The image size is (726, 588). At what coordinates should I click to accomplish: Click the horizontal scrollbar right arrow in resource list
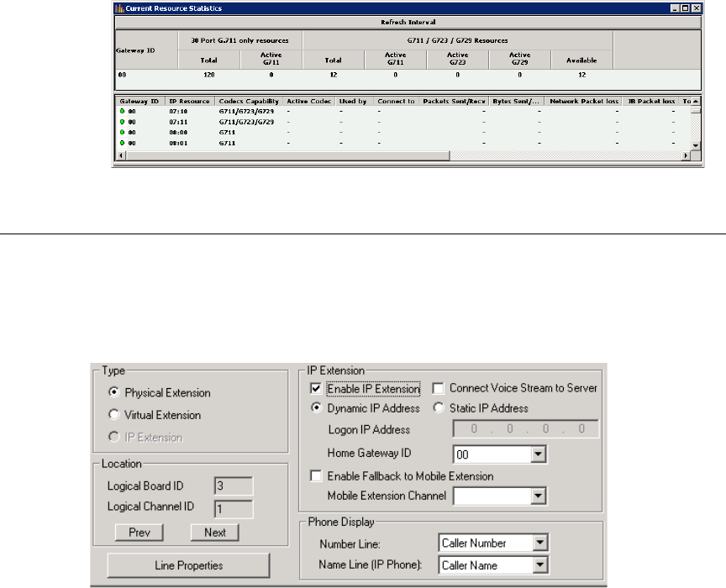(x=685, y=155)
